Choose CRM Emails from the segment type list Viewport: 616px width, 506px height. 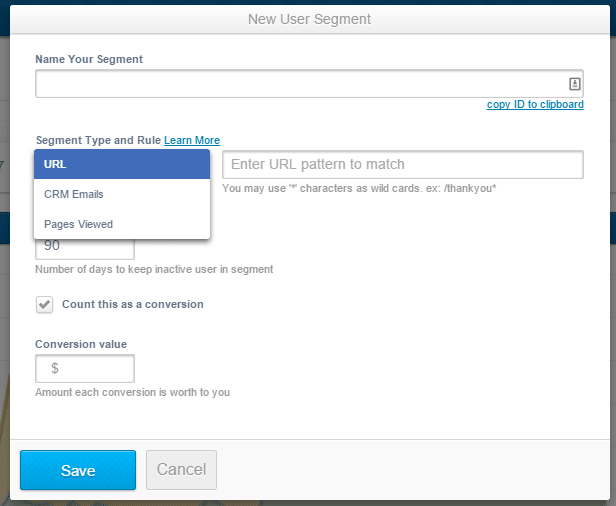[122, 194]
